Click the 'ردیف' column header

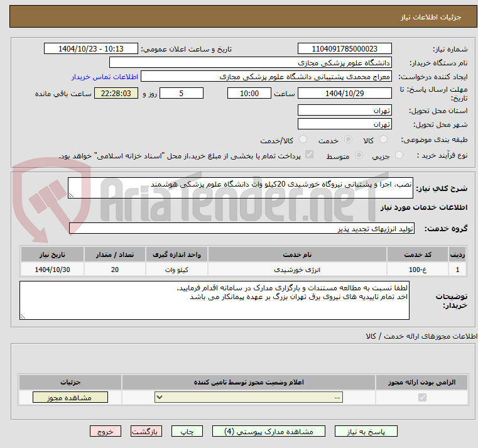tap(457, 254)
